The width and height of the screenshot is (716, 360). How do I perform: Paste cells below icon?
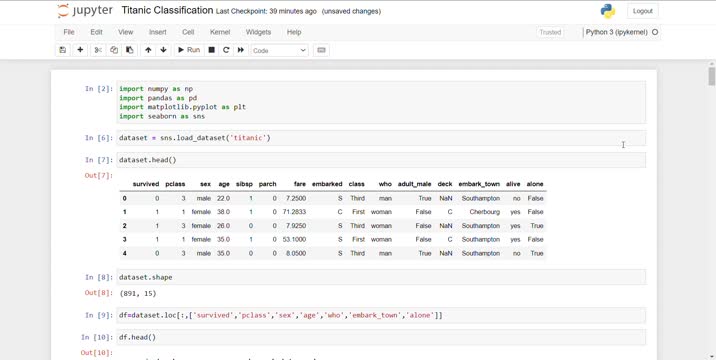click(130, 50)
